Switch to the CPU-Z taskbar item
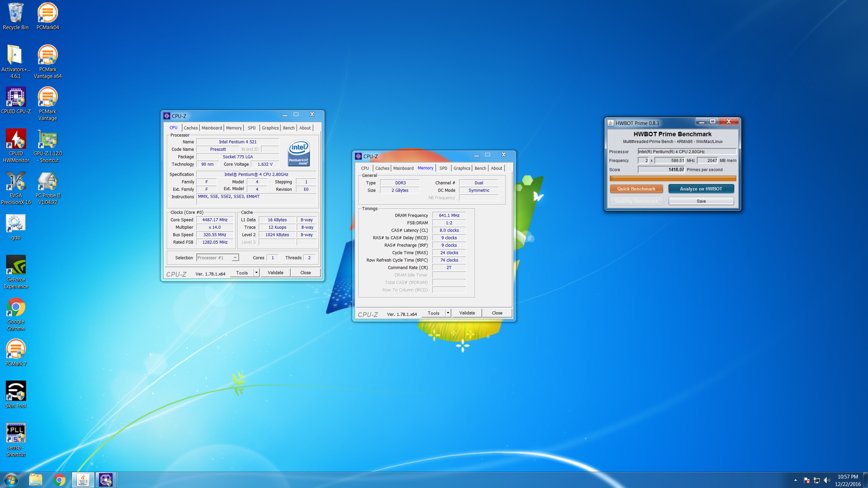 106,480
